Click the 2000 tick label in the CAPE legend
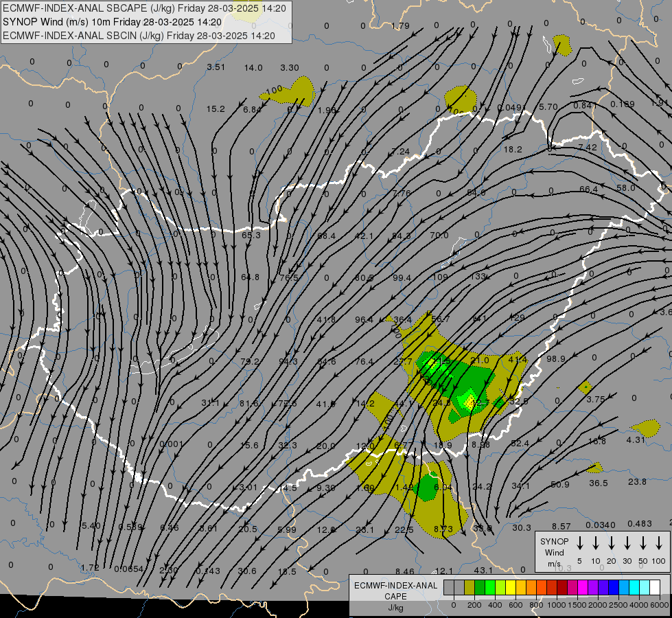The height and width of the screenshot is (618, 672). point(597,605)
